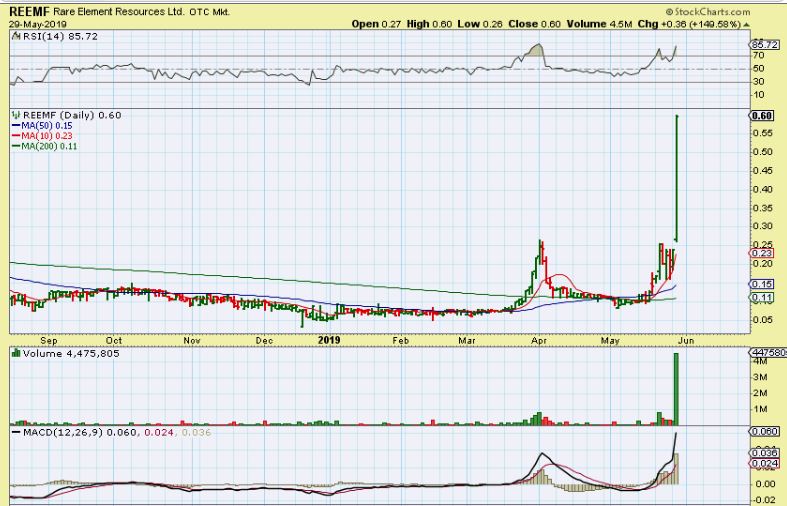Click the Apr month label on time axis
The height and width of the screenshot is (506, 787).
click(539, 341)
